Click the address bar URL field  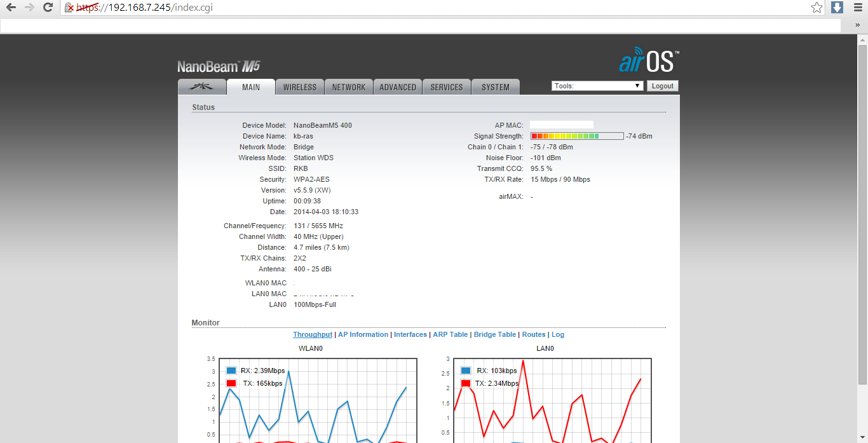click(445, 8)
